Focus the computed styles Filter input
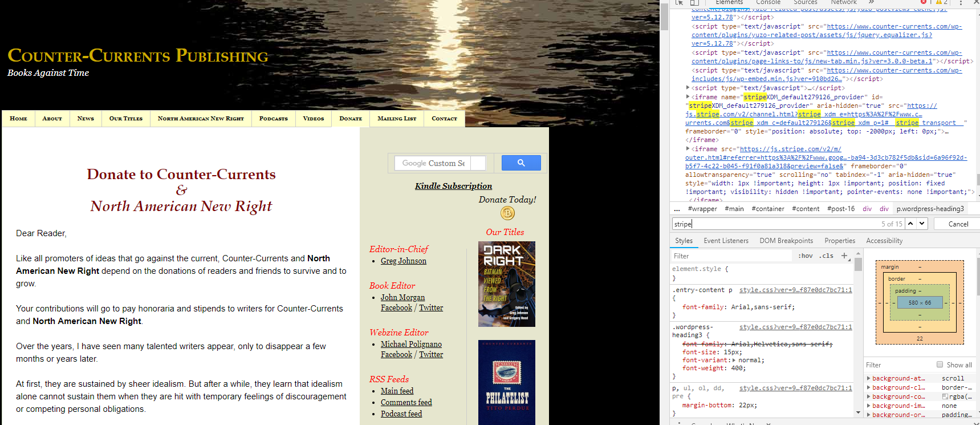Image resolution: width=980 pixels, height=425 pixels. 898,365
